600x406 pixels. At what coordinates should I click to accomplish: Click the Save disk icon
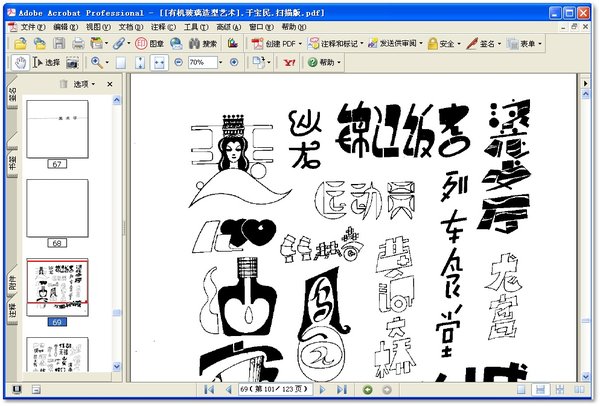59,44
